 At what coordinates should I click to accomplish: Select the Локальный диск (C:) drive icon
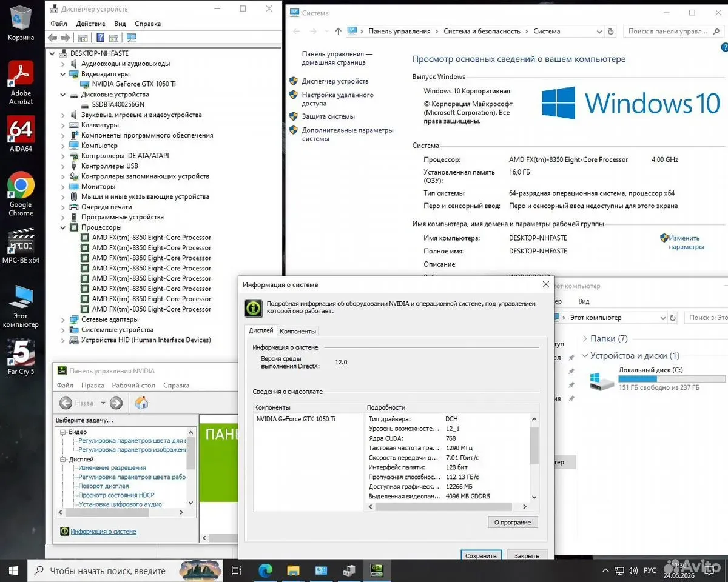click(x=601, y=381)
